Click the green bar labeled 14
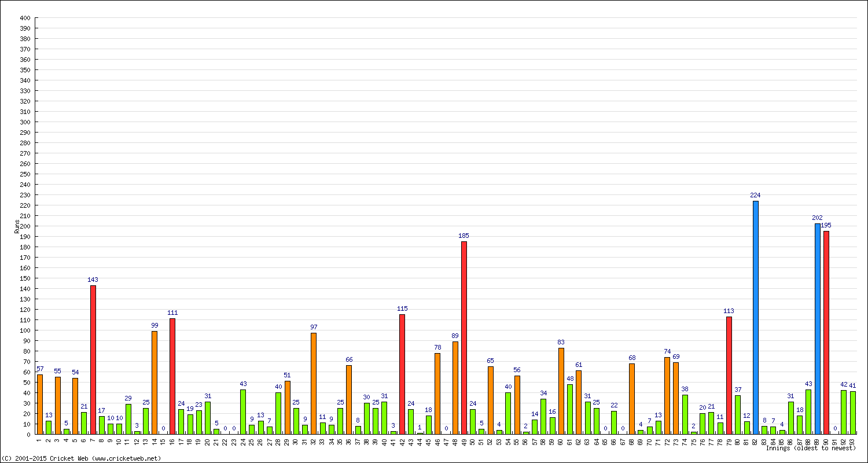The width and height of the screenshot is (868, 463). [x=534, y=427]
